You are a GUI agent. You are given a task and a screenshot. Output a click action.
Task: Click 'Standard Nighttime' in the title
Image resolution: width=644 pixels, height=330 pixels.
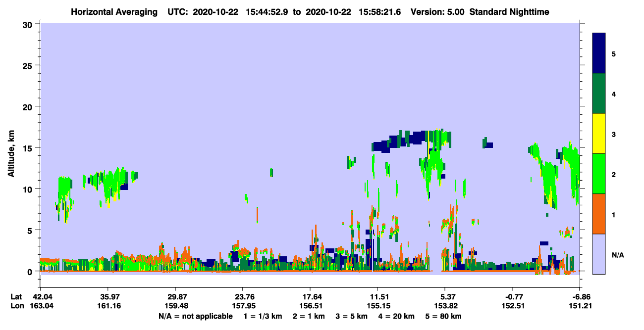[509, 11]
